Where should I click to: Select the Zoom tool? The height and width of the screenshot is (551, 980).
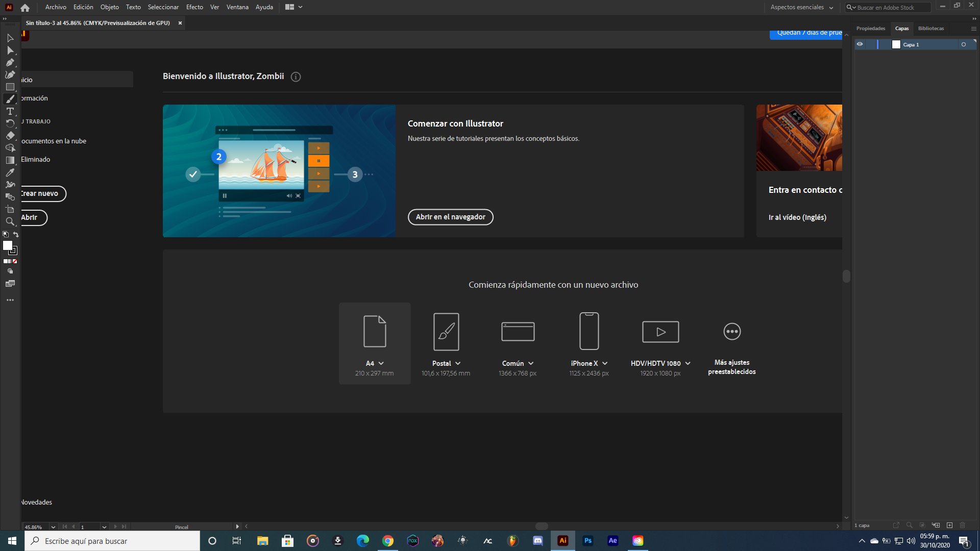point(10,221)
